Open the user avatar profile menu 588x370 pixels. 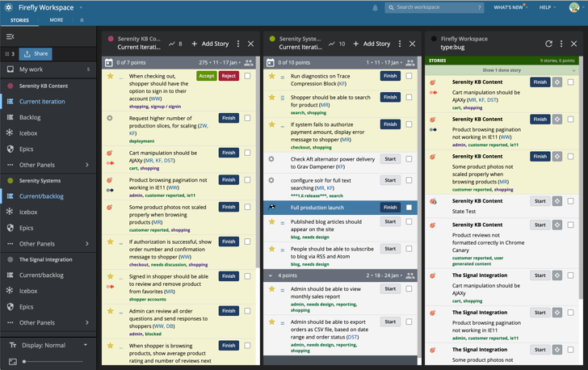tap(574, 7)
